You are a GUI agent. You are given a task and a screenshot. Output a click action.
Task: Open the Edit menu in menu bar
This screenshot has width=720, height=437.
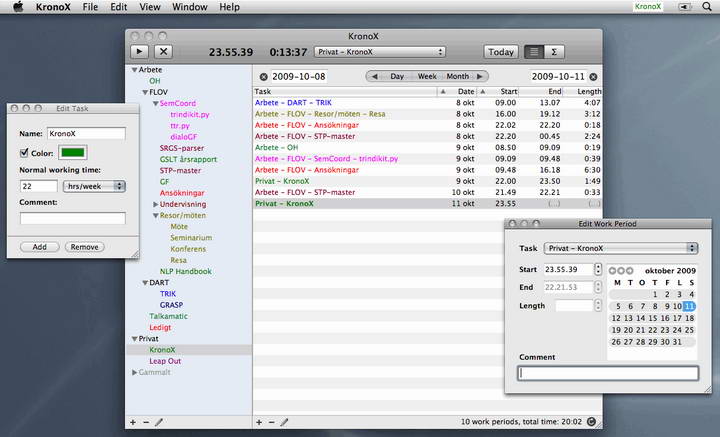point(119,7)
